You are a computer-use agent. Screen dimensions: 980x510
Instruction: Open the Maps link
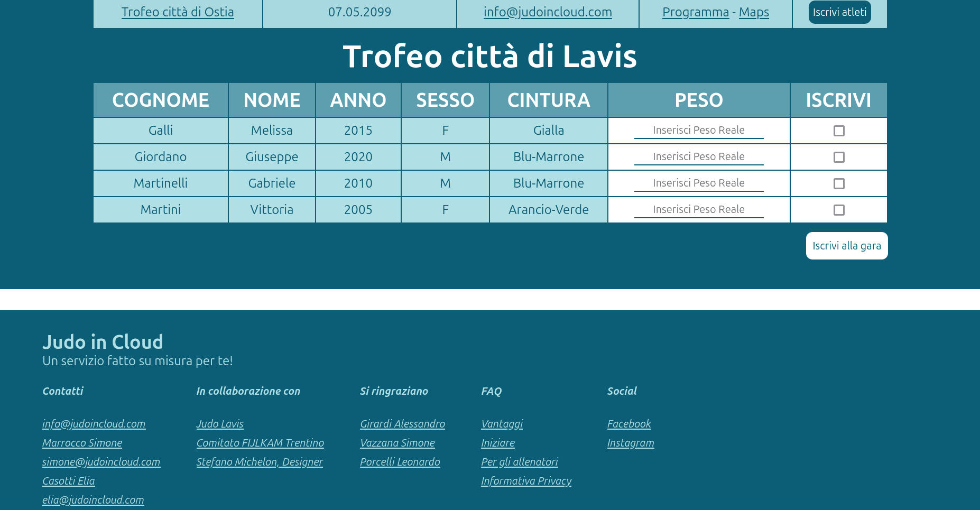click(x=753, y=12)
